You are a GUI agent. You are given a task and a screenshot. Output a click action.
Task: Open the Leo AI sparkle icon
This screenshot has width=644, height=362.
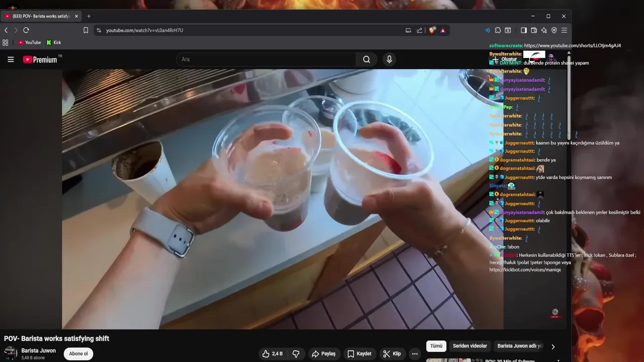[544, 30]
